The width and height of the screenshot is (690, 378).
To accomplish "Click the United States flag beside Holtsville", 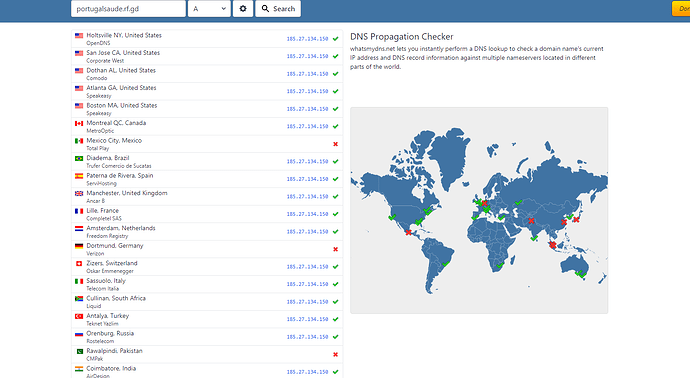I will [x=79, y=36].
